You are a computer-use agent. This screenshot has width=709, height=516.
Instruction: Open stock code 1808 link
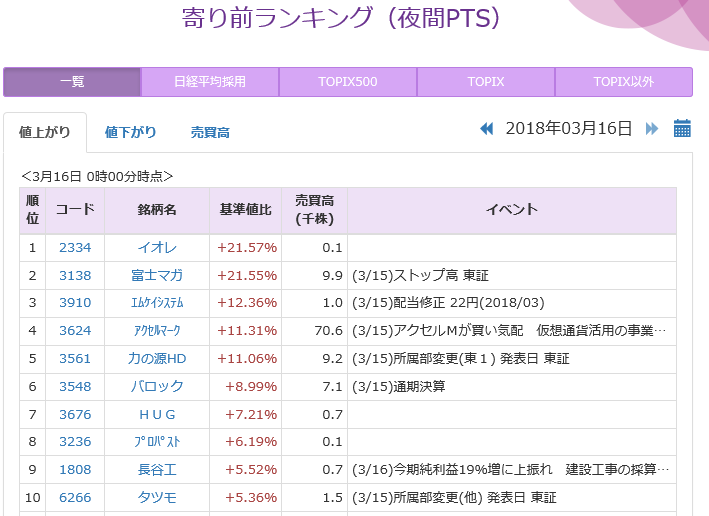75,469
